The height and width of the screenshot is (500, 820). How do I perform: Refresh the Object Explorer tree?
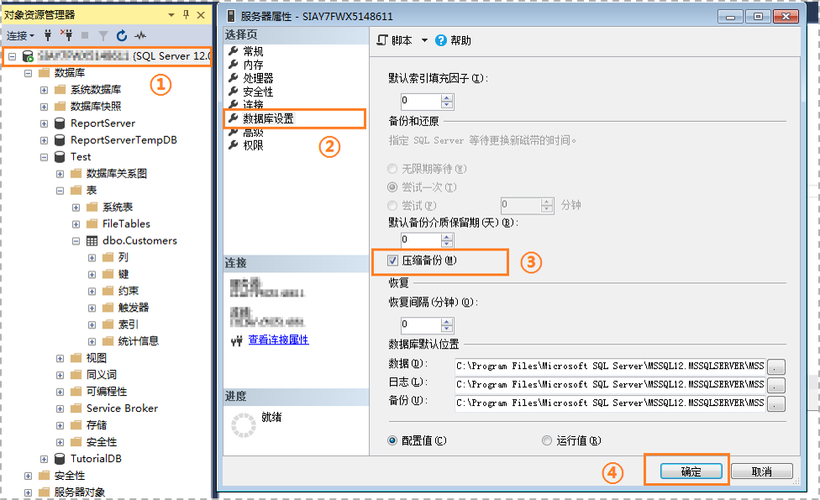click(122, 36)
